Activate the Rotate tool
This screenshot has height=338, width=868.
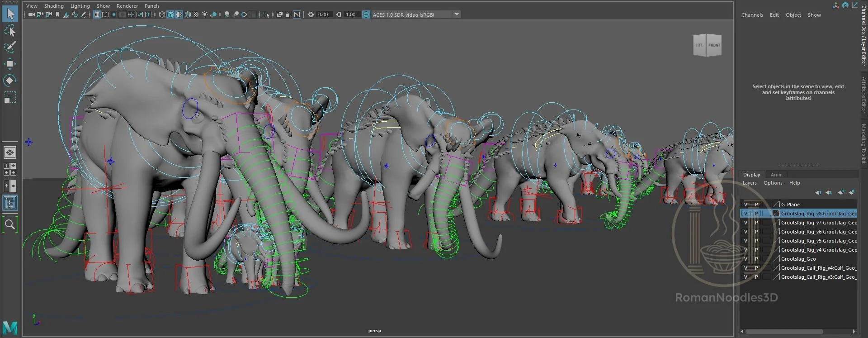point(9,80)
